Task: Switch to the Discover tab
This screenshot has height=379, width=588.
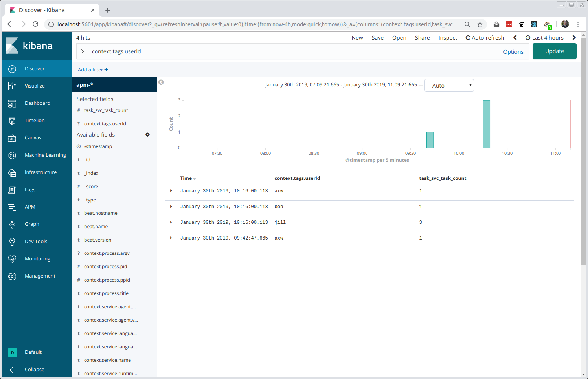Action: tap(51, 10)
